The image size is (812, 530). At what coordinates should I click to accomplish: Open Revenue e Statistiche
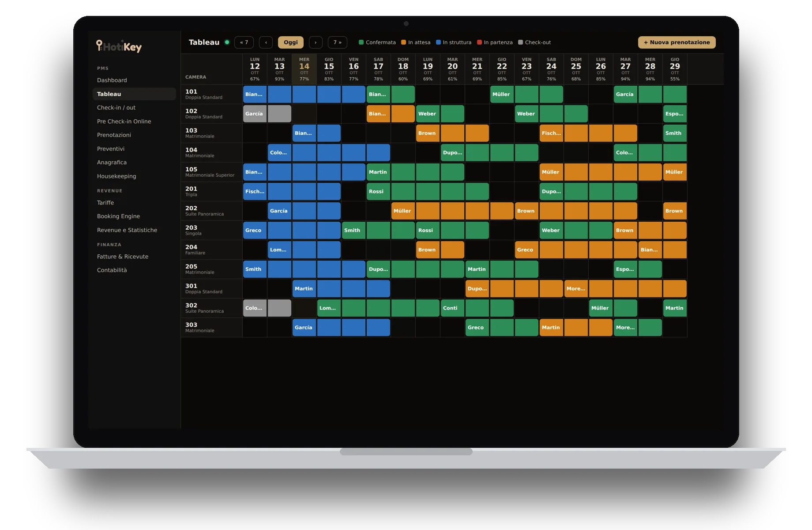(x=134, y=230)
